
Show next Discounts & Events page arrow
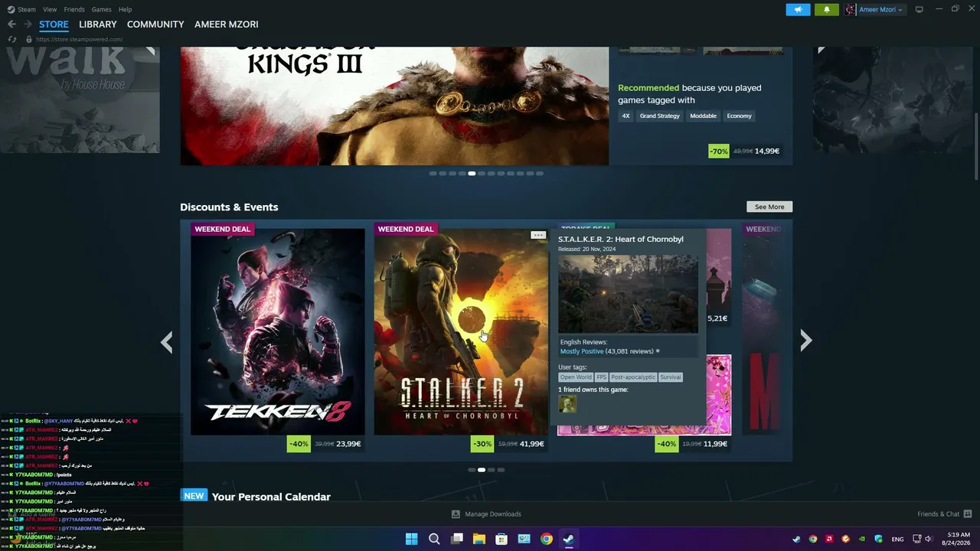(805, 341)
